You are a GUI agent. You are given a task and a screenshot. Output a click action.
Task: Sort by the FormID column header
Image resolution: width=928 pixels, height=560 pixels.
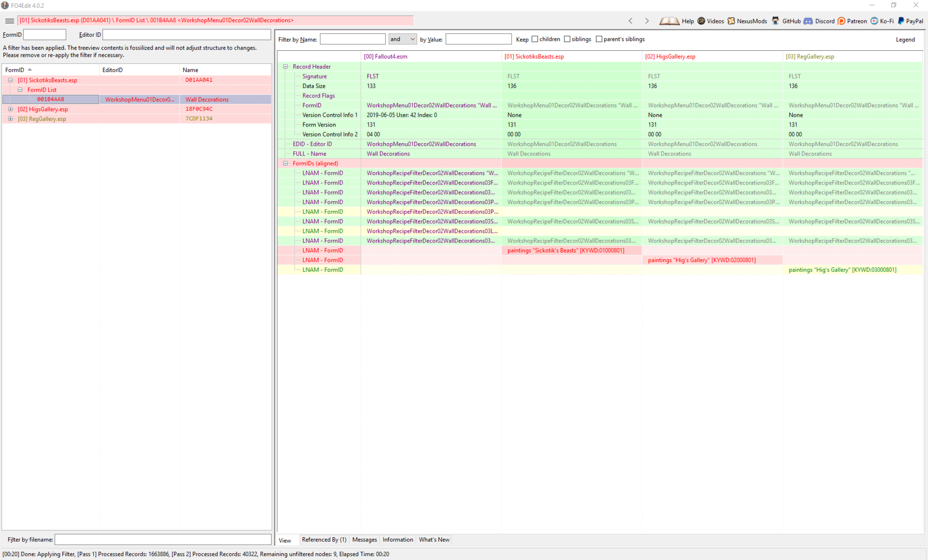[50, 69]
